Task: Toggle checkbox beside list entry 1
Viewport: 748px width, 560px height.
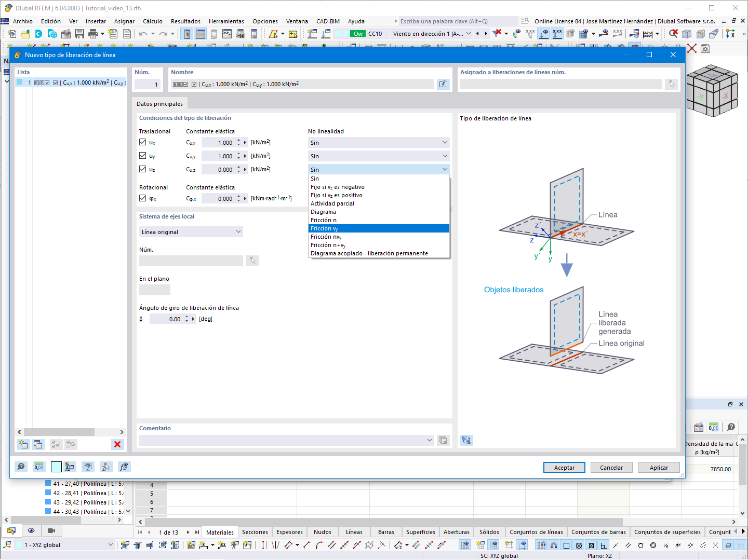Action: [x=56, y=83]
